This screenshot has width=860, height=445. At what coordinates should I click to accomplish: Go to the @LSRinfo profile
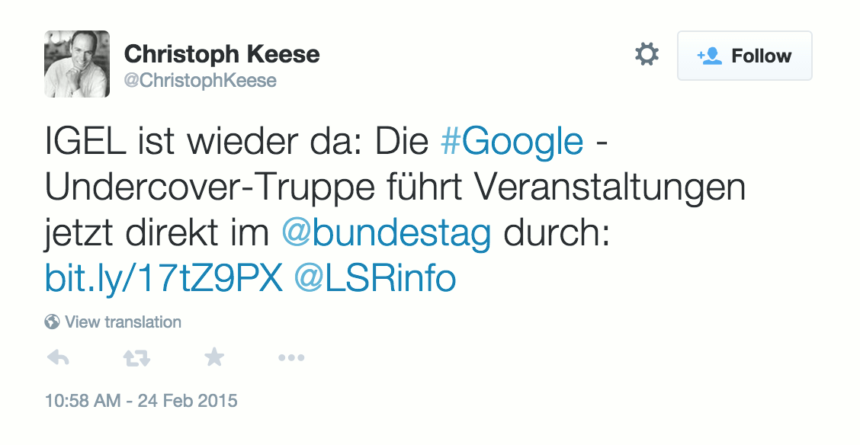[374, 279]
